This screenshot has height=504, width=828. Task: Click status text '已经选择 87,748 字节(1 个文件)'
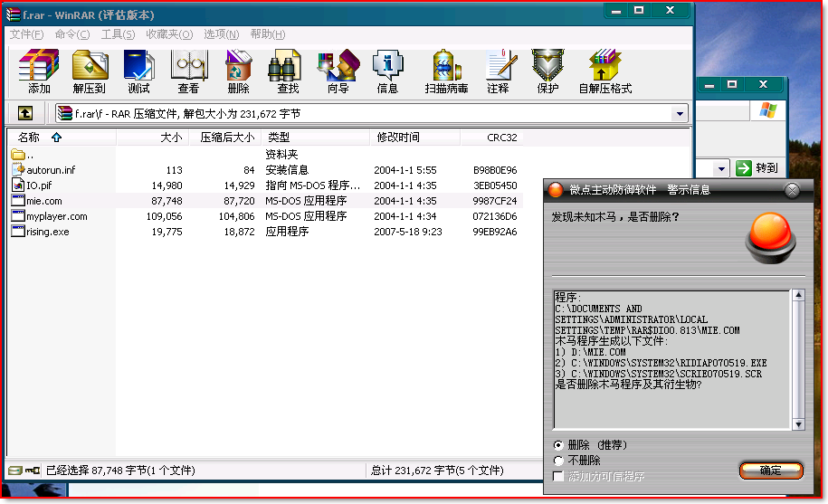click(120, 471)
